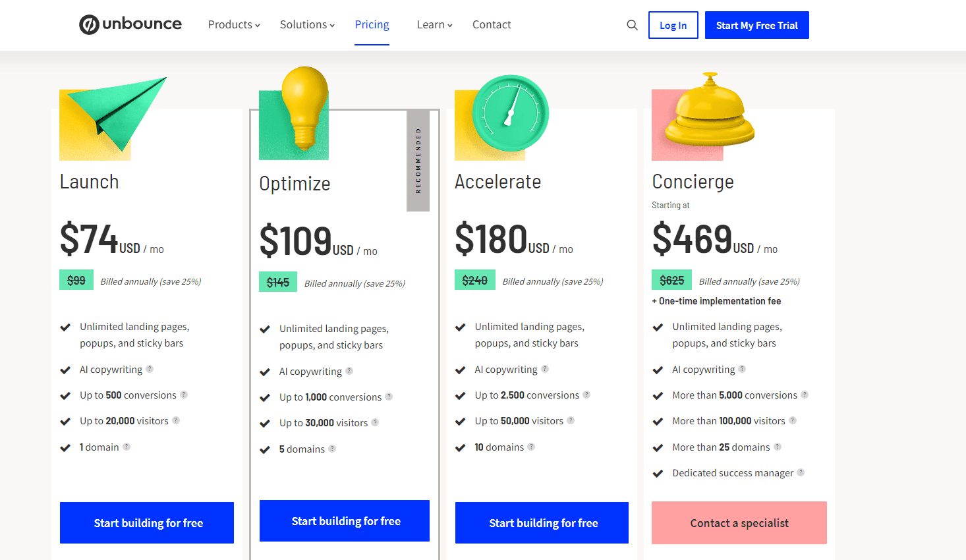The height and width of the screenshot is (560, 966).
Task: Open tooltip for Dedicated success manager
Action: tap(801, 472)
